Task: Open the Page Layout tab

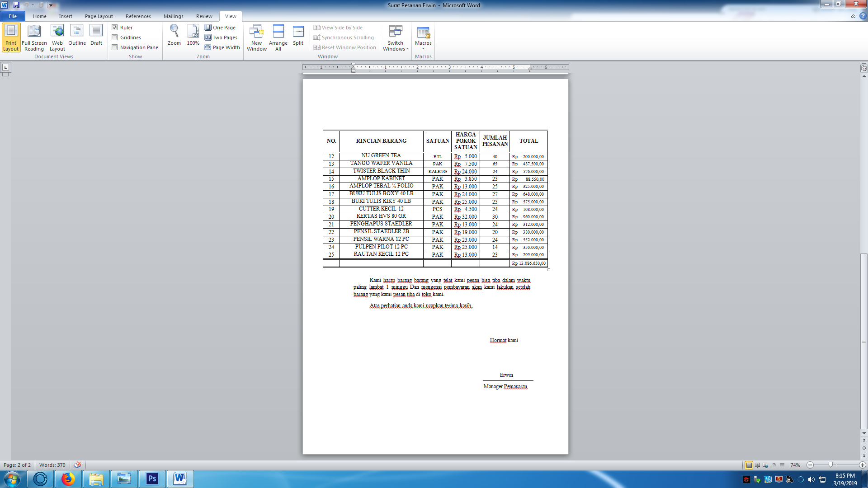Action: [99, 16]
